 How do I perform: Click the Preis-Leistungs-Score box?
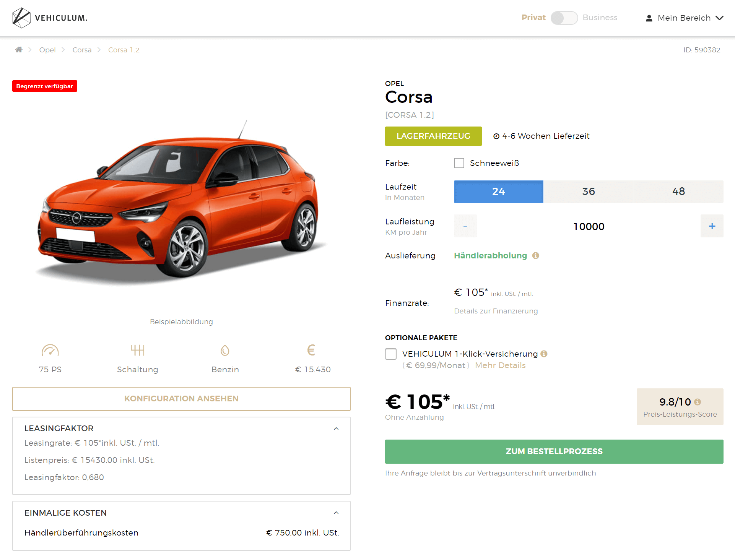click(x=680, y=407)
